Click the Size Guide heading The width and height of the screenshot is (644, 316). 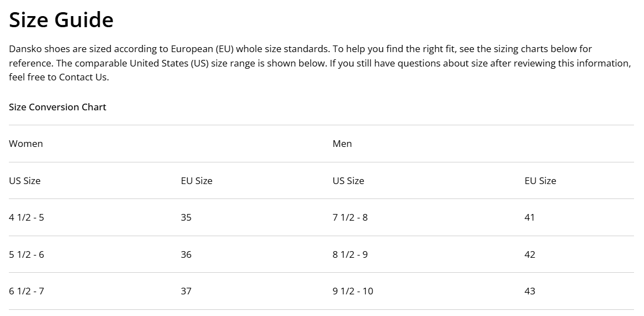[x=62, y=21]
